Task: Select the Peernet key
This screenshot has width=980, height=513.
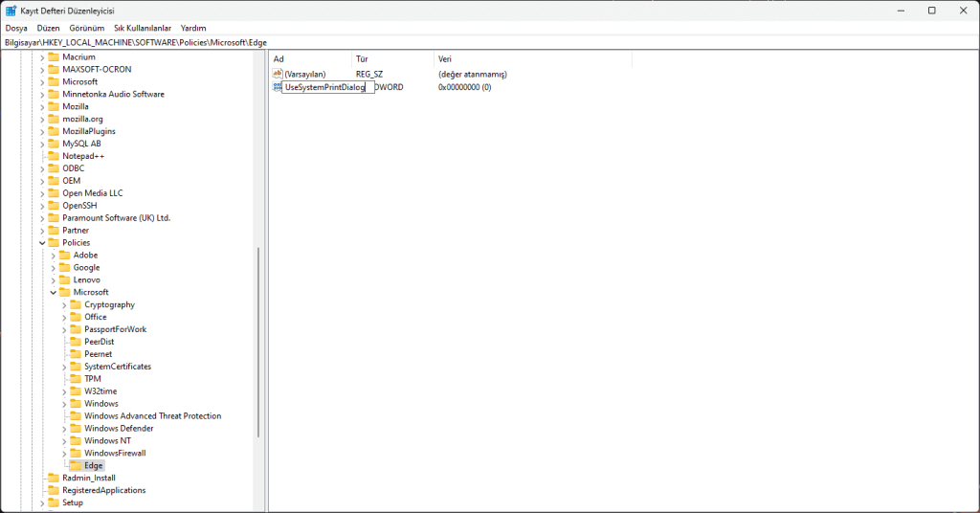Action: [x=99, y=354]
